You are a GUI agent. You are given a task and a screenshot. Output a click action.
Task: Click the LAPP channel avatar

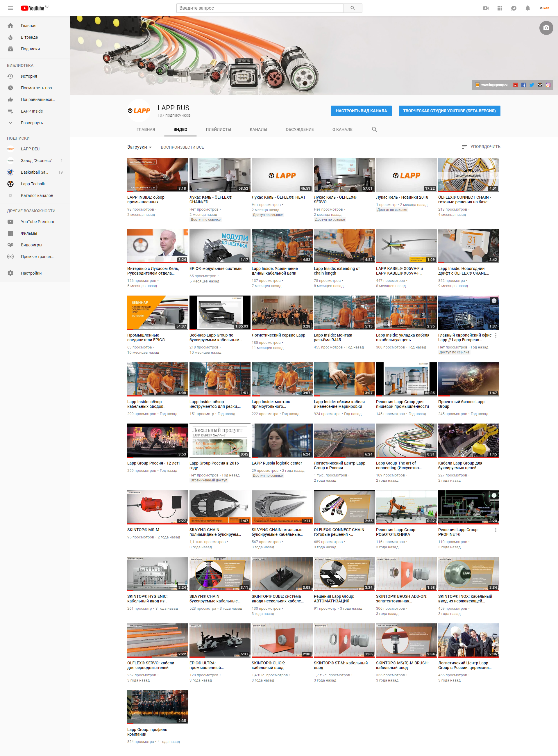tap(139, 111)
